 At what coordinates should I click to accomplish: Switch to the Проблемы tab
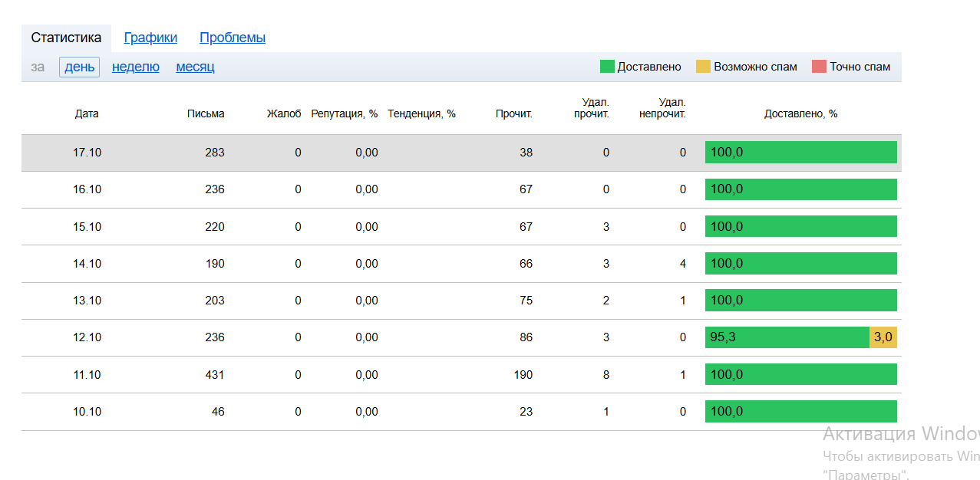(233, 38)
